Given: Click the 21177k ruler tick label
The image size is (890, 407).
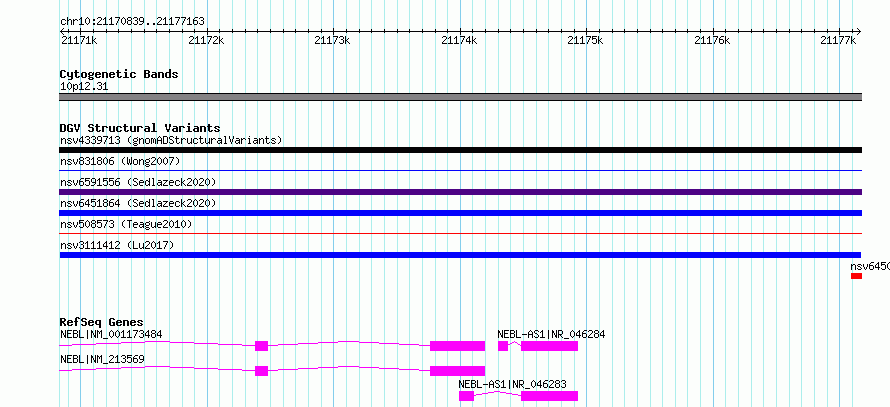Looking at the screenshot, I should pos(839,40).
